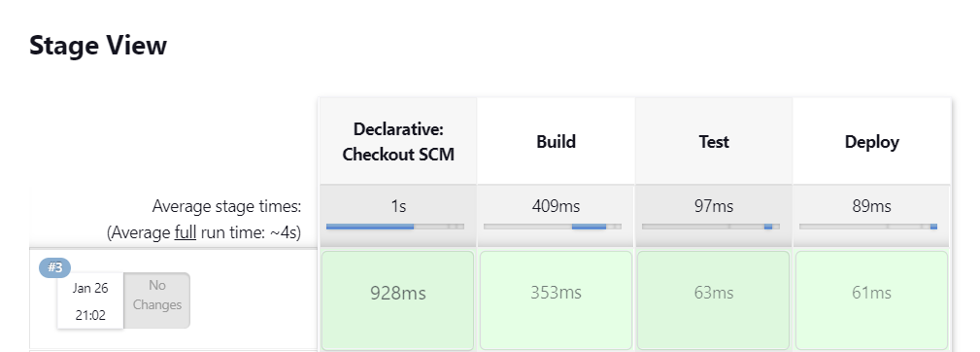Click the 97ms average stage time

point(714,206)
